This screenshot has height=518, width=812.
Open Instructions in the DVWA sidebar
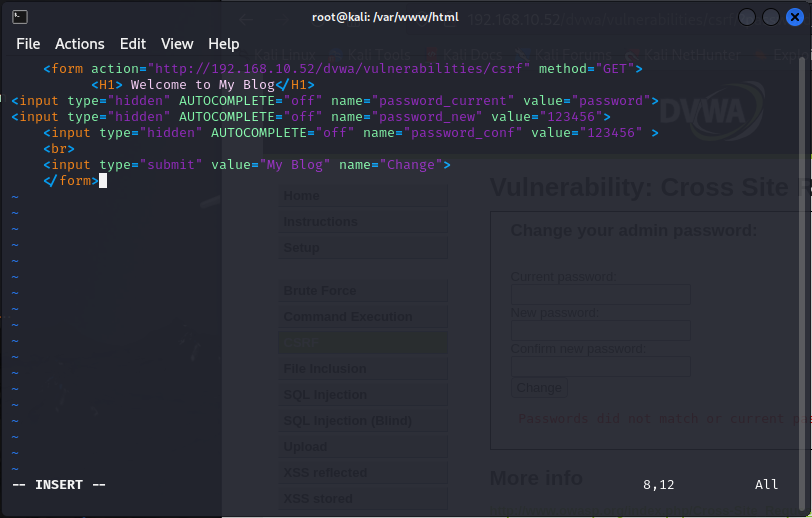pyautogui.click(x=363, y=222)
